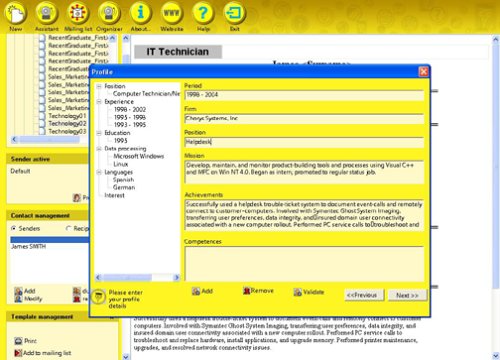The height and width of the screenshot is (360, 500).
Task: Collapse the Education tree node
Action: (99, 133)
